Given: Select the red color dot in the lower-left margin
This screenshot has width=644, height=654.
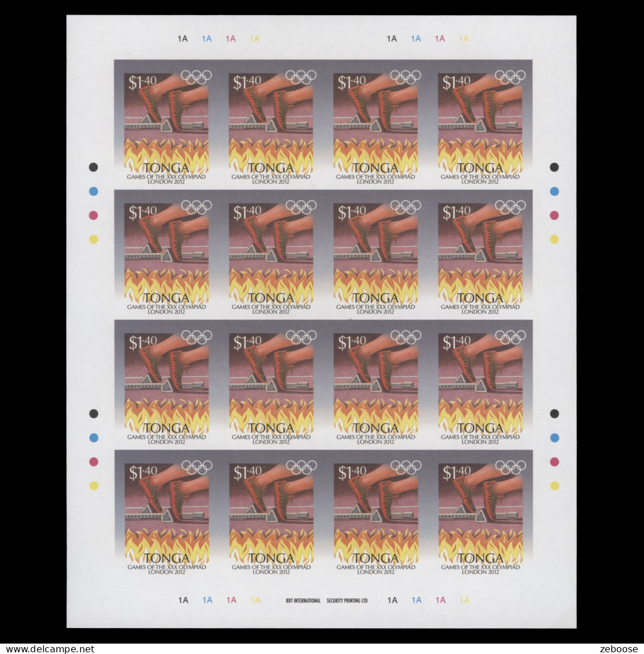Looking at the screenshot, I should [x=93, y=461].
